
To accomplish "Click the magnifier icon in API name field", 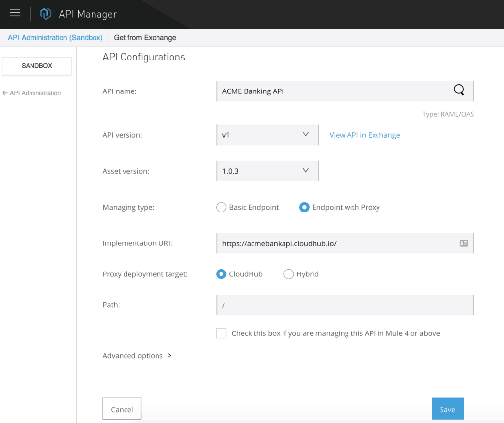I will 459,90.
